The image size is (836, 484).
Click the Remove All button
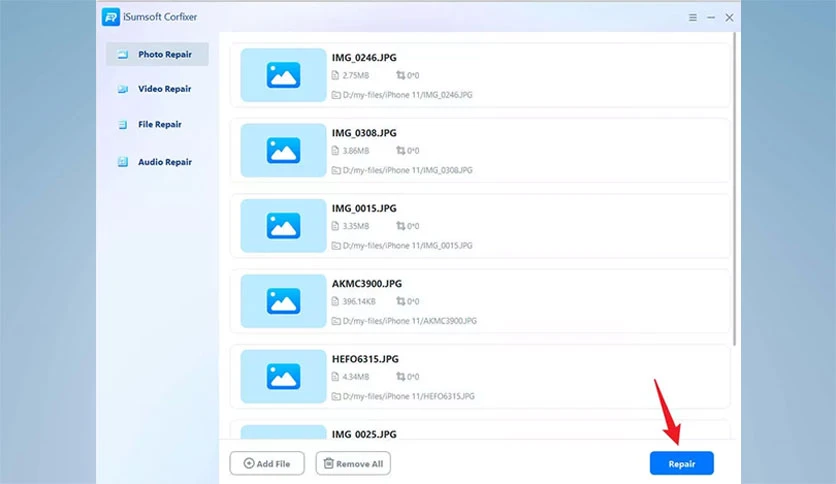pos(353,463)
